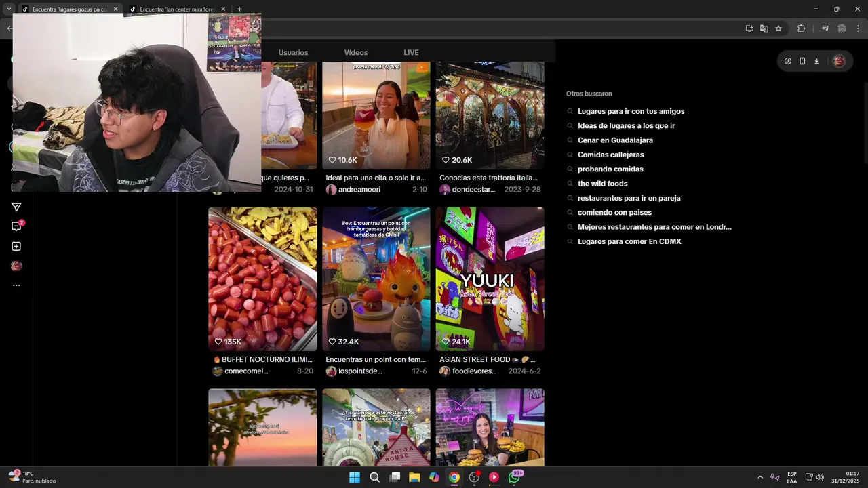Click the like heart showing 135K
The height and width of the screenshot is (488, 868).
[x=218, y=342]
